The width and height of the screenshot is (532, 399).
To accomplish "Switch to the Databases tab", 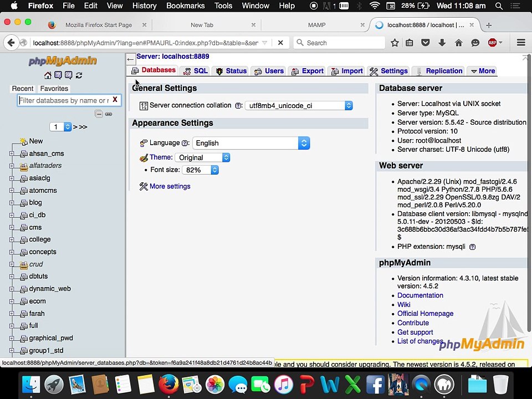I will pyautogui.click(x=154, y=70).
